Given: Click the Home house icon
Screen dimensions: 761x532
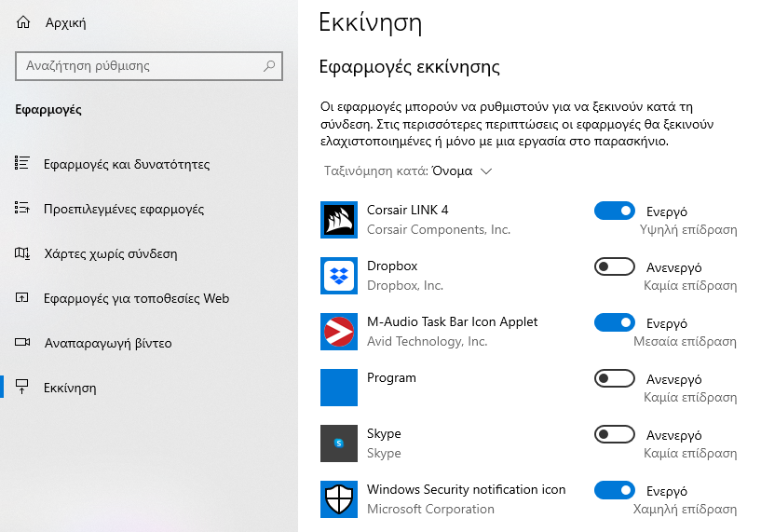Looking at the screenshot, I should (x=23, y=22).
